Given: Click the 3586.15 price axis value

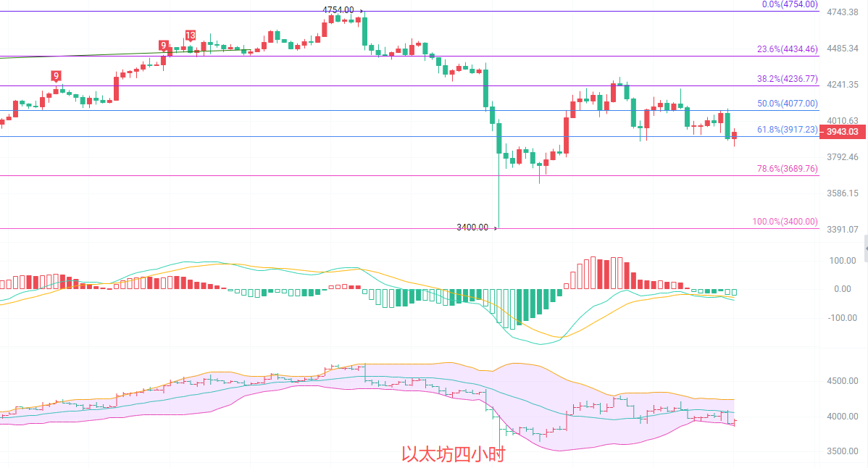Looking at the screenshot, I should click(x=843, y=193).
